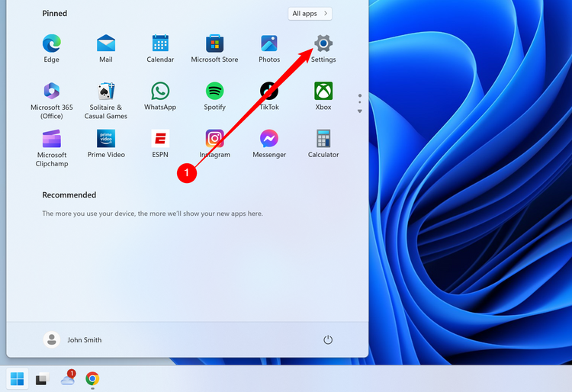The width and height of the screenshot is (572, 392).
Task: Open Messenger
Action: [269, 143]
